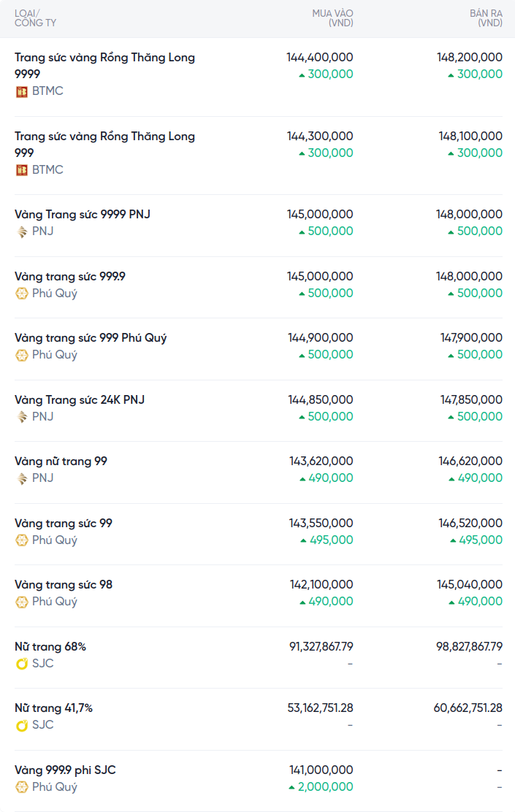Click the BÁN RA (VND) column header

pyautogui.click(x=486, y=18)
